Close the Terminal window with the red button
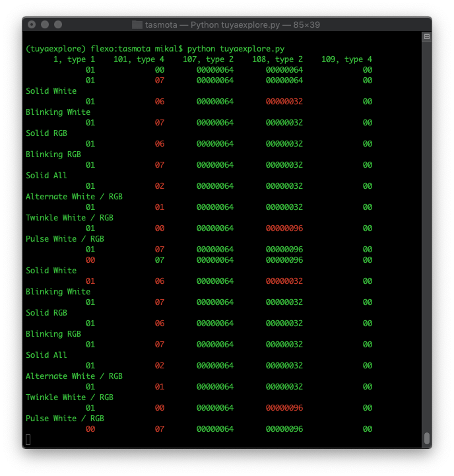Screen dimensions: 454x476 pyautogui.click(x=32, y=25)
